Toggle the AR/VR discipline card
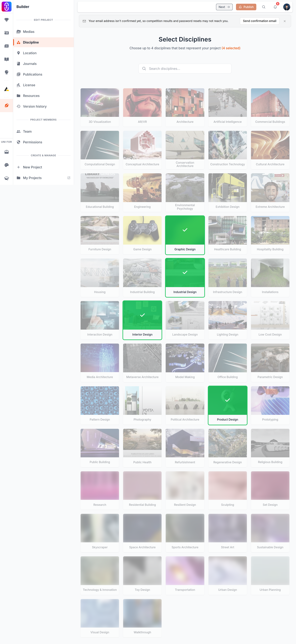 pos(142,108)
